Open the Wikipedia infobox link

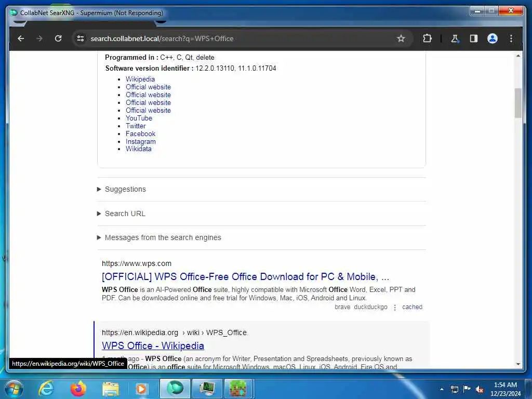tap(140, 79)
